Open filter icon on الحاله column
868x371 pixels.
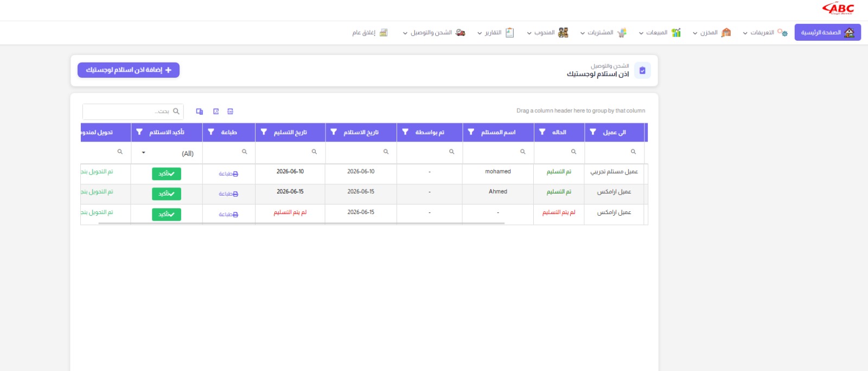pos(542,132)
